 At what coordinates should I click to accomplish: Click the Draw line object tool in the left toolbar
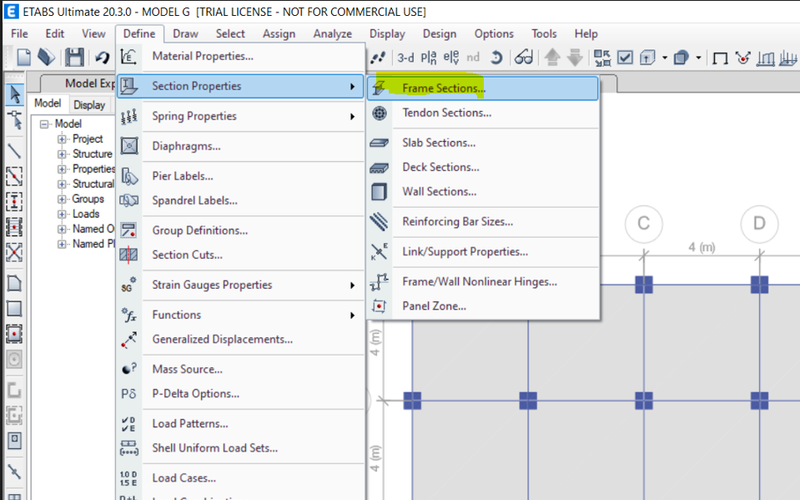[x=15, y=151]
